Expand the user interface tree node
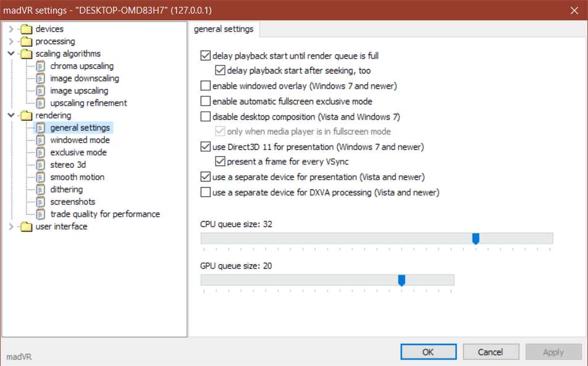This screenshot has width=588, height=366. [x=11, y=227]
